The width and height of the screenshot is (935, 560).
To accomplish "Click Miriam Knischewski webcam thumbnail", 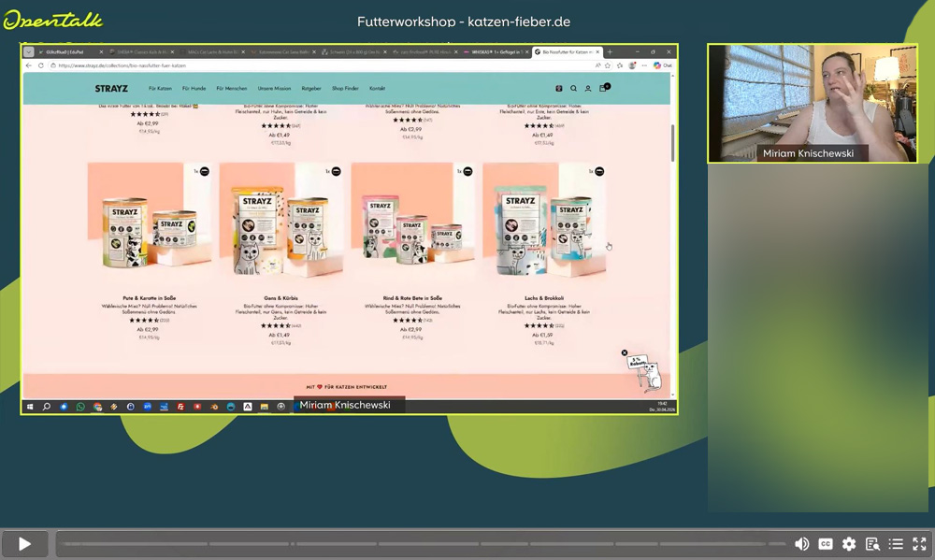I will coord(813,103).
